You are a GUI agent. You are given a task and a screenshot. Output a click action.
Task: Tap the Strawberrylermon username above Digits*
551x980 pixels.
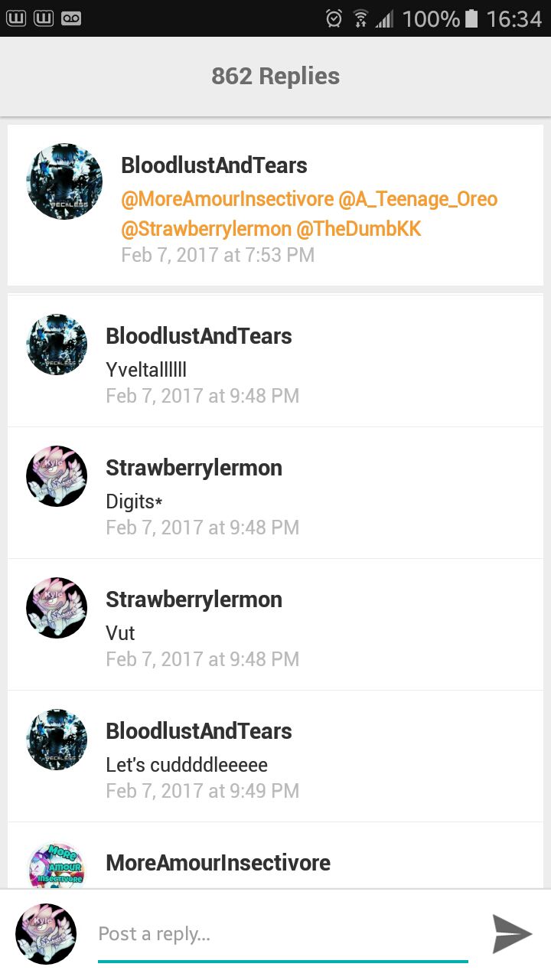[194, 468]
